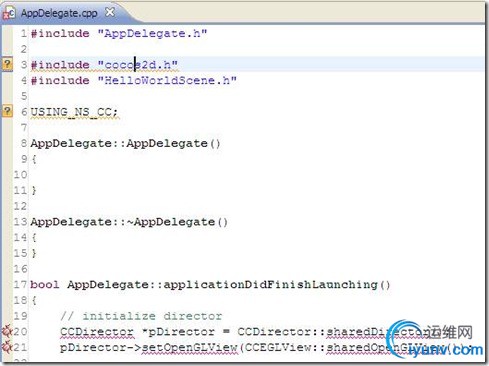Click closing brace on line 15

(x=34, y=253)
